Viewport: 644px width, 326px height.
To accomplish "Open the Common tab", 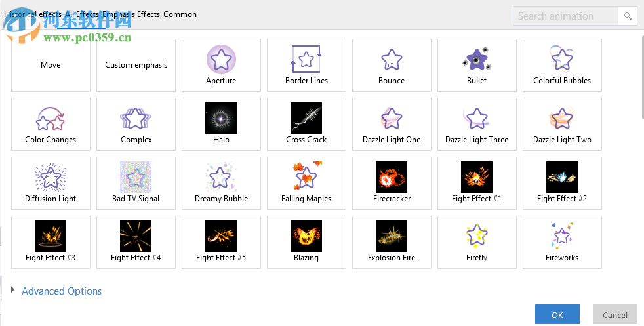I will [x=180, y=14].
